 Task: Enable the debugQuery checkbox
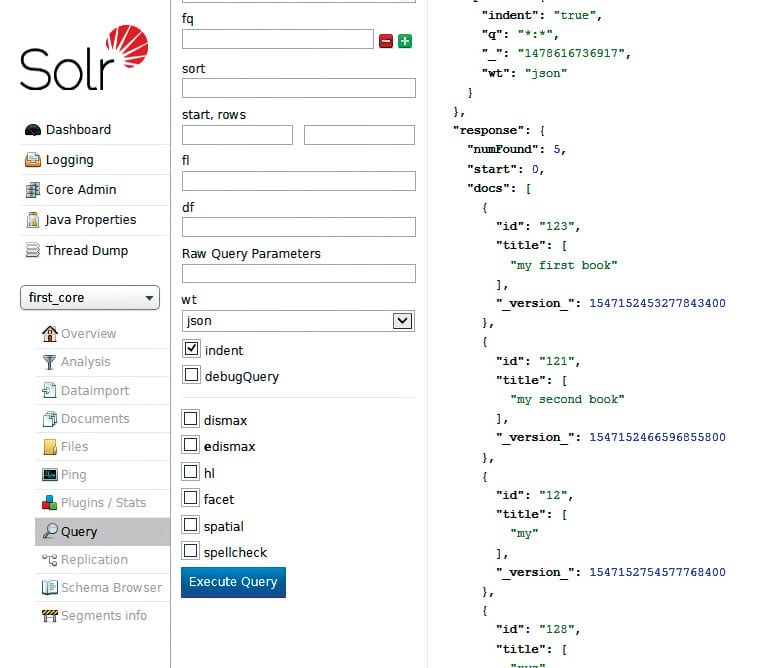[191, 375]
